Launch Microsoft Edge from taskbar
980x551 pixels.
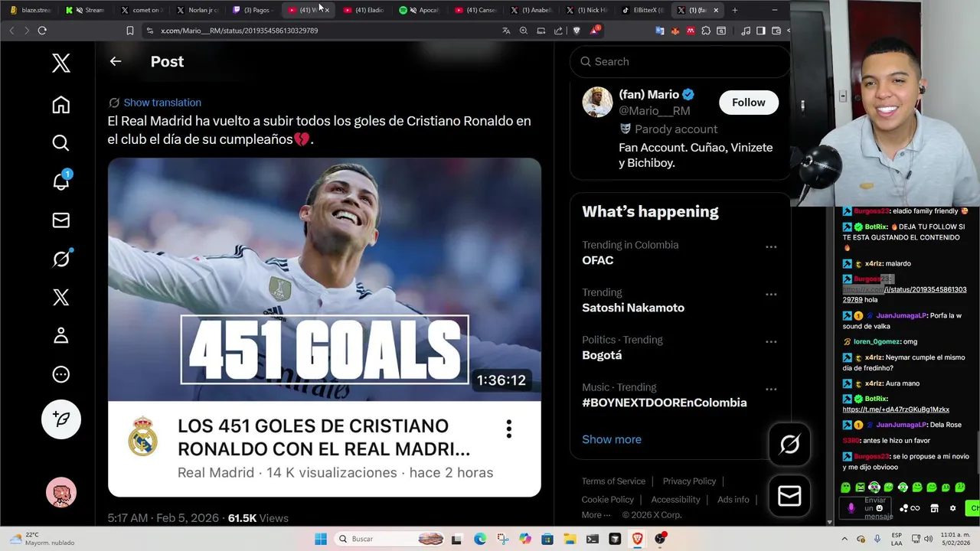479,539
